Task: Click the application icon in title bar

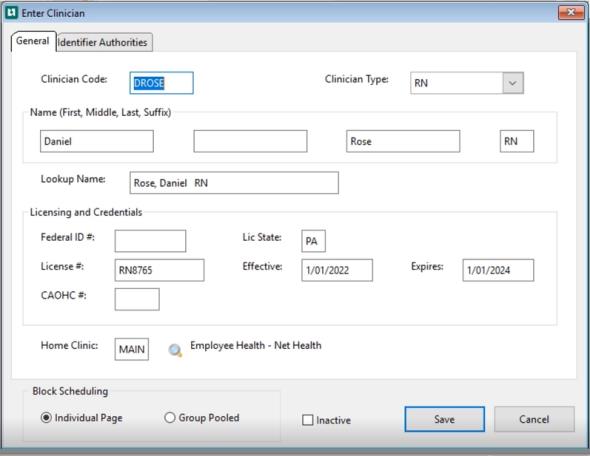Action: tap(11, 13)
